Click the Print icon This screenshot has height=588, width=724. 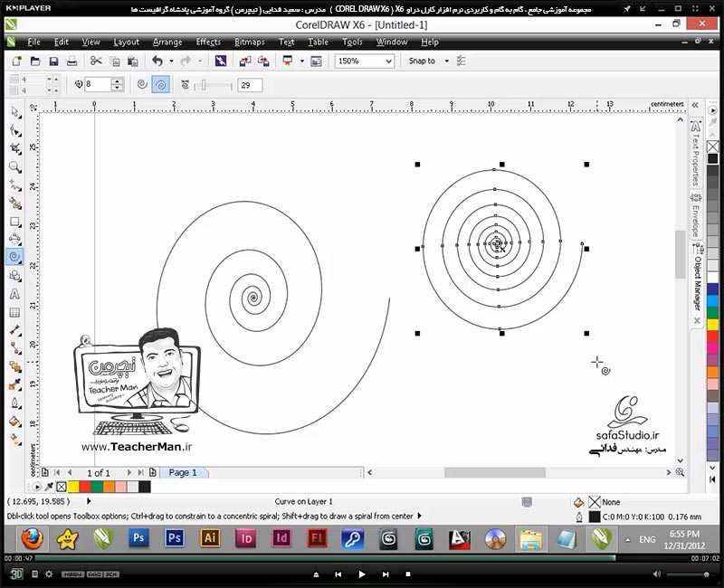point(72,61)
